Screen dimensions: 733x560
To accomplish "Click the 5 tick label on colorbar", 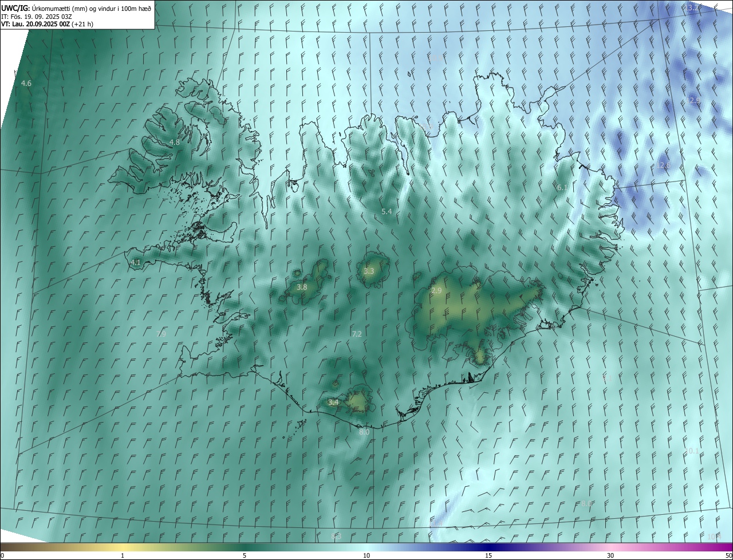I will 245,555.
